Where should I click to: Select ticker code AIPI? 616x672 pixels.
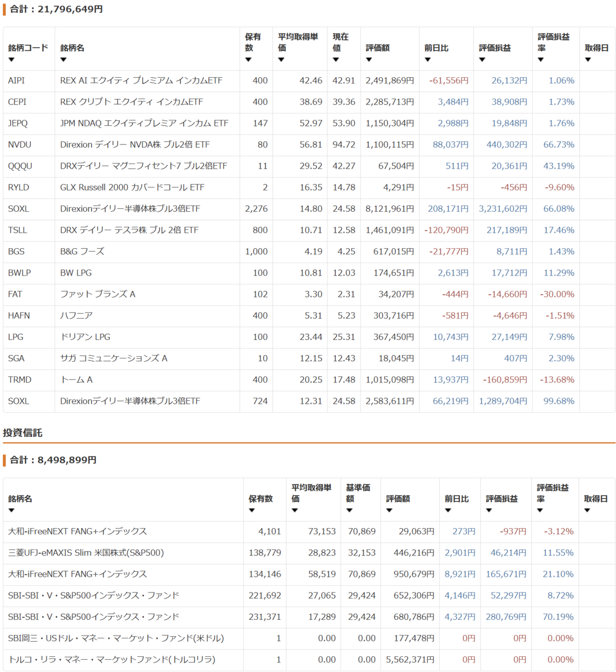(16, 81)
